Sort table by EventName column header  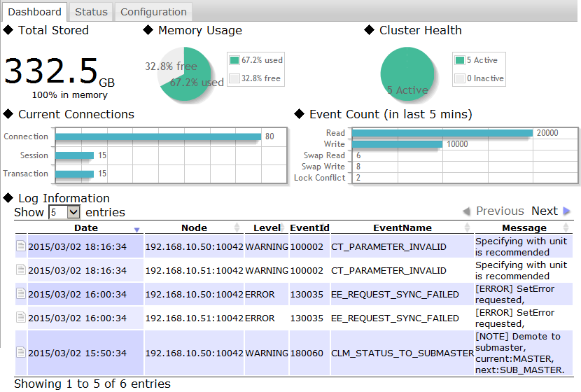pos(402,227)
